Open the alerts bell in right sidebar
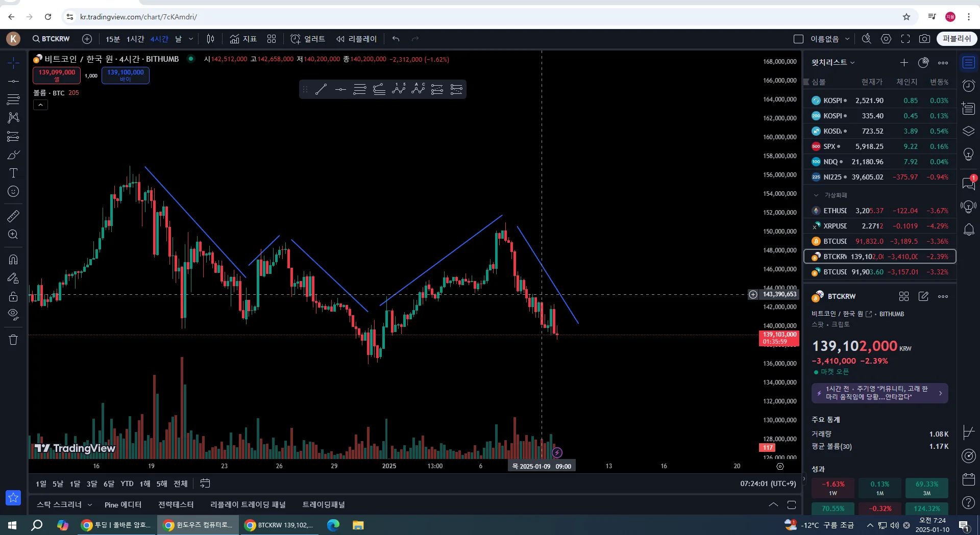 969,230
